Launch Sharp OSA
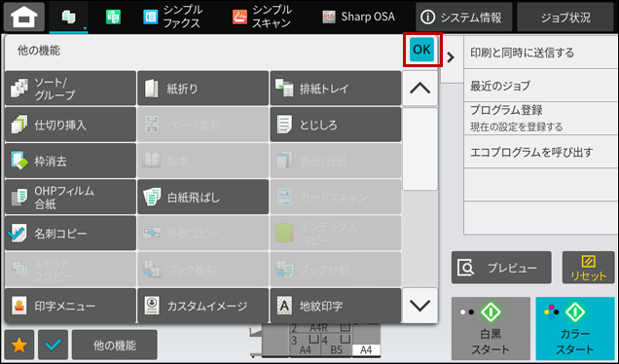 tap(358, 17)
